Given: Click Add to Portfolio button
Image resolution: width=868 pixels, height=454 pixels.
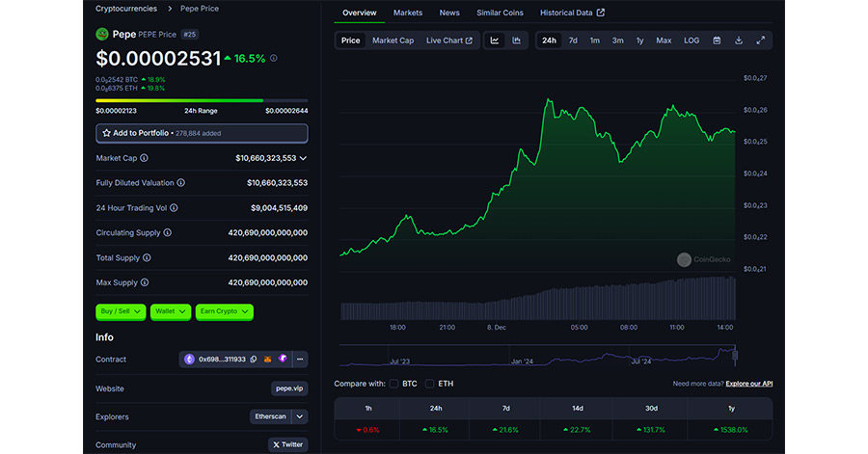Looking at the screenshot, I should (202, 133).
